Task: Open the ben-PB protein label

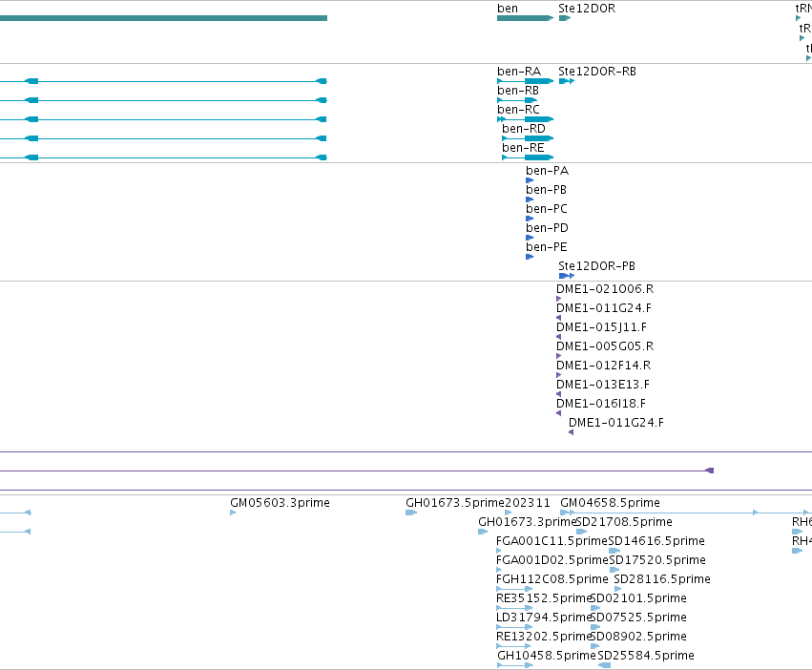Action: [x=546, y=190]
